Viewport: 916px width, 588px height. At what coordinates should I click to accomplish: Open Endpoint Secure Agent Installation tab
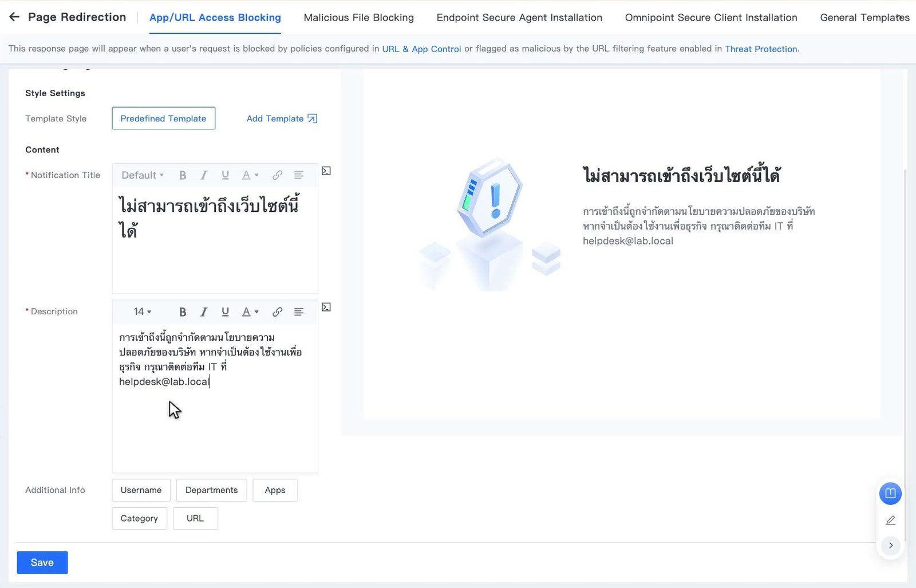(519, 18)
